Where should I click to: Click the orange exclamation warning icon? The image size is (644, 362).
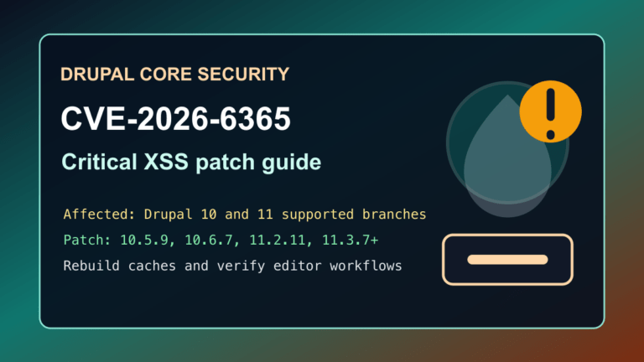coord(550,111)
